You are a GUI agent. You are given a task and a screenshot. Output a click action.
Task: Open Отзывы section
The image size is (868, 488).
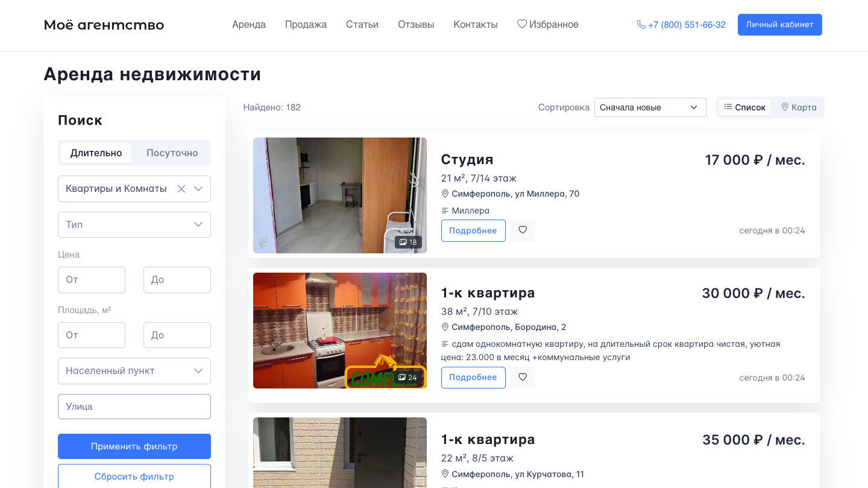(416, 25)
